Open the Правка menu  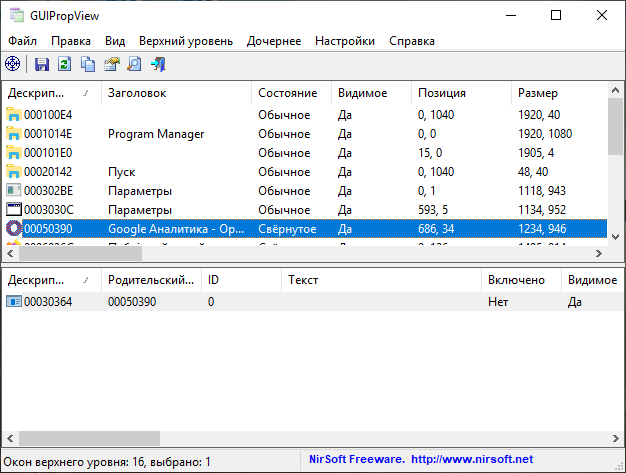(x=71, y=41)
